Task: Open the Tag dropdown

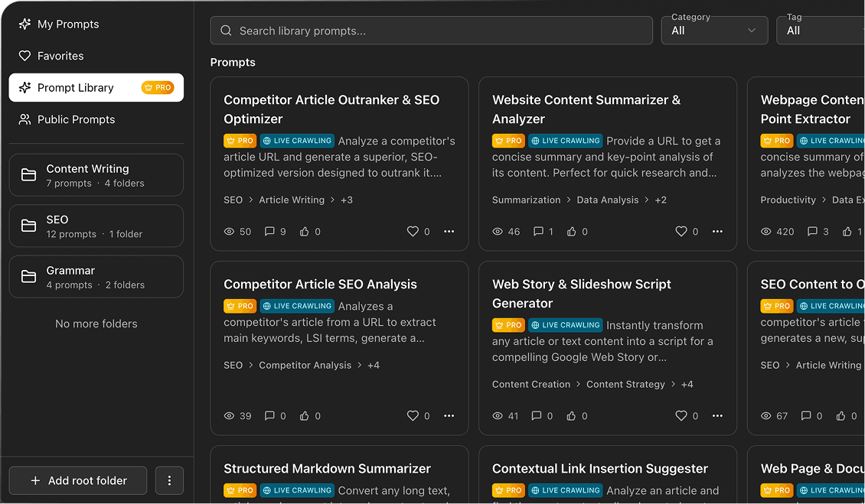Action: click(x=821, y=31)
